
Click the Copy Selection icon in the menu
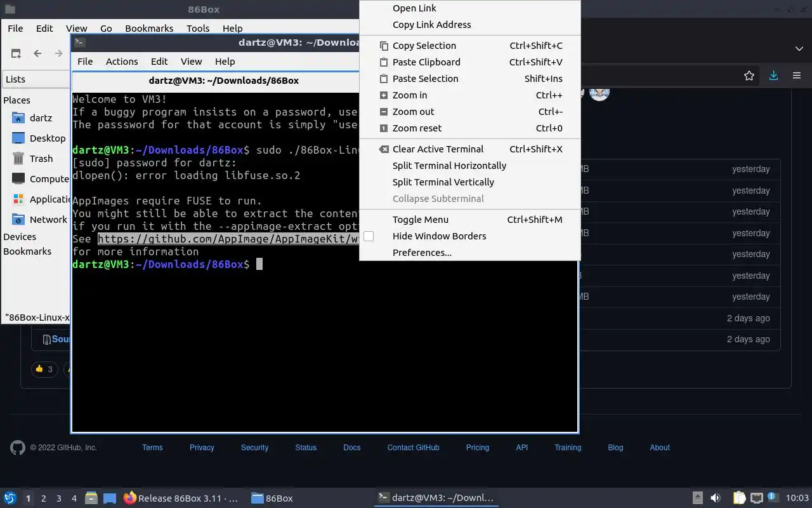[383, 46]
